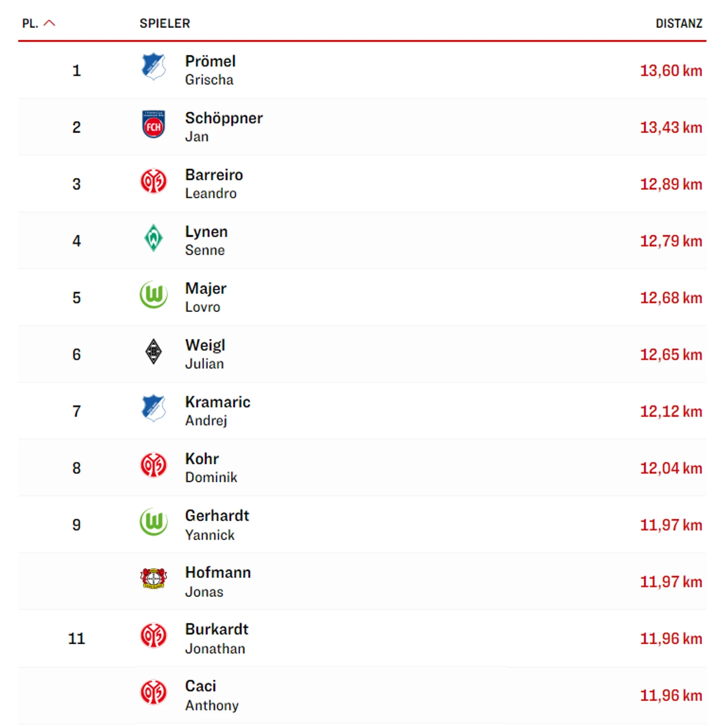This screenshot has width=728, height=726.
Task: Open player Dominik Kohr
Action: click(x=211, y=468)
